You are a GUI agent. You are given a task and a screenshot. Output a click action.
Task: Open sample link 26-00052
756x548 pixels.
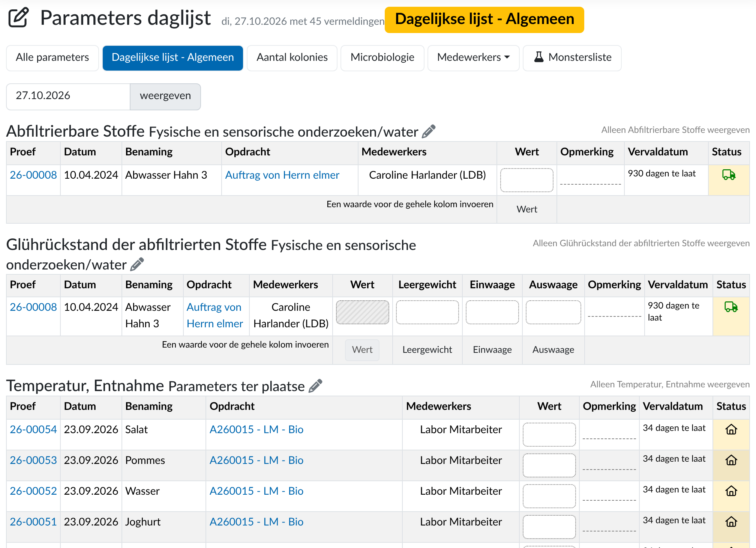[33, 491]
